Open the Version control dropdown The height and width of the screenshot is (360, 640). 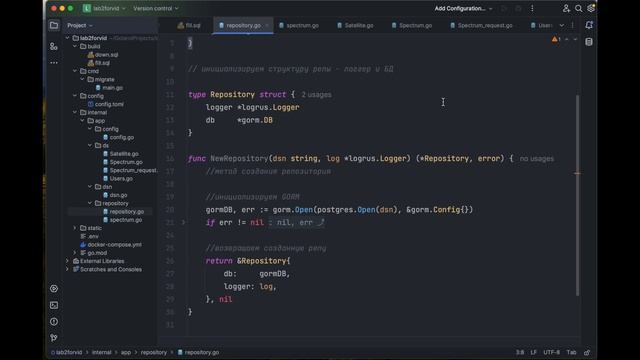point(156,8)
